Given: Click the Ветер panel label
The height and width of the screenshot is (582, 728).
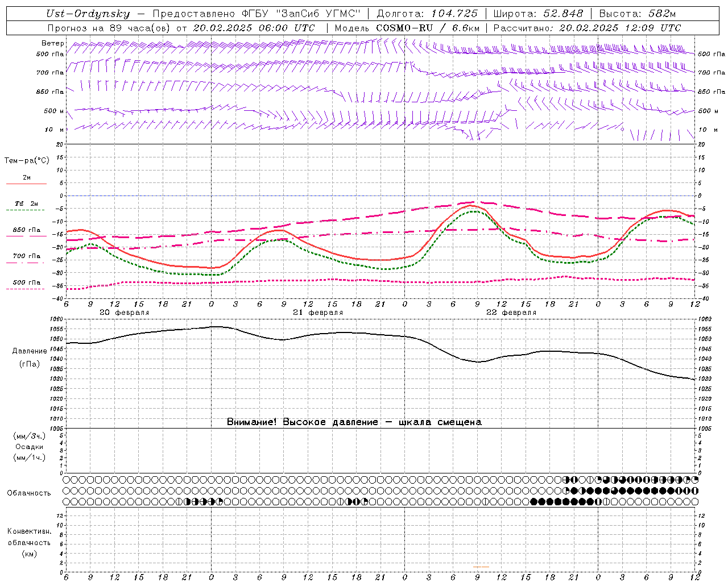Looking at the screenshot, I should pyautogui.click(x=53, y=43).
